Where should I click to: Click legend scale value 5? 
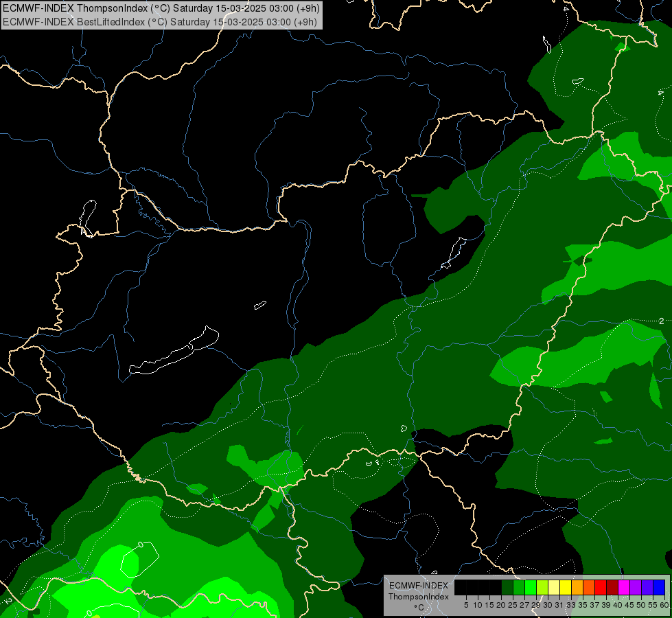466,605
